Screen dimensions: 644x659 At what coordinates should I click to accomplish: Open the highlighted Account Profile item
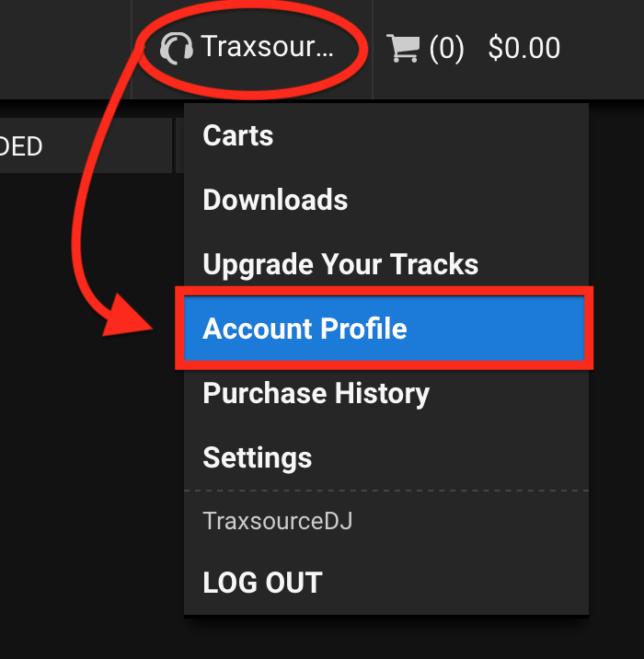305,329
